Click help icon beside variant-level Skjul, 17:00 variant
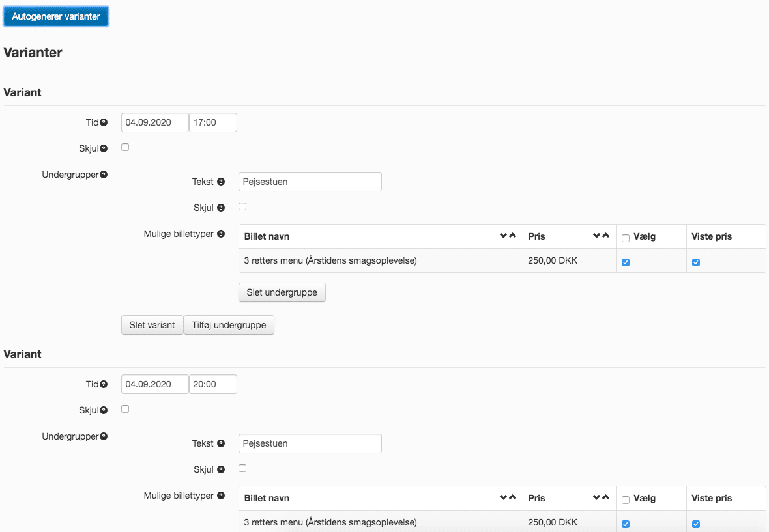The width and height of the screenshot is (769, 532). (104, 148)
